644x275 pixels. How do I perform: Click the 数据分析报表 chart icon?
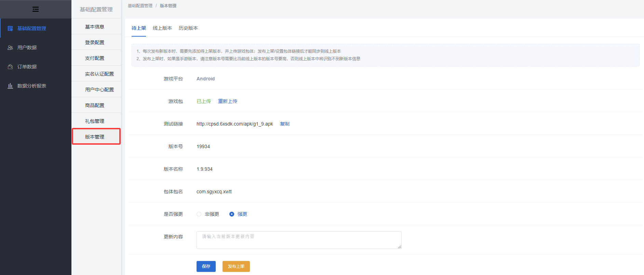[x=10, y=86]
